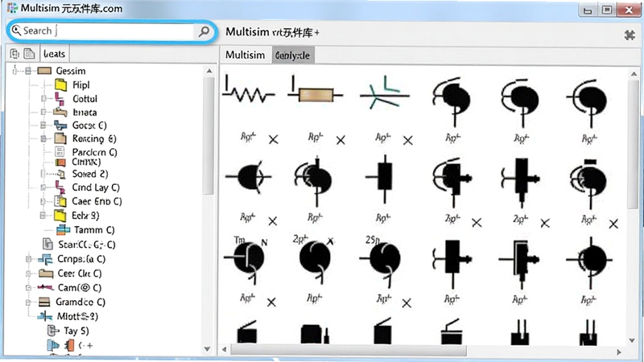Remove the zigzag resistor via its X mark
The width and height of the screenshot is (644, 362).
273,139
